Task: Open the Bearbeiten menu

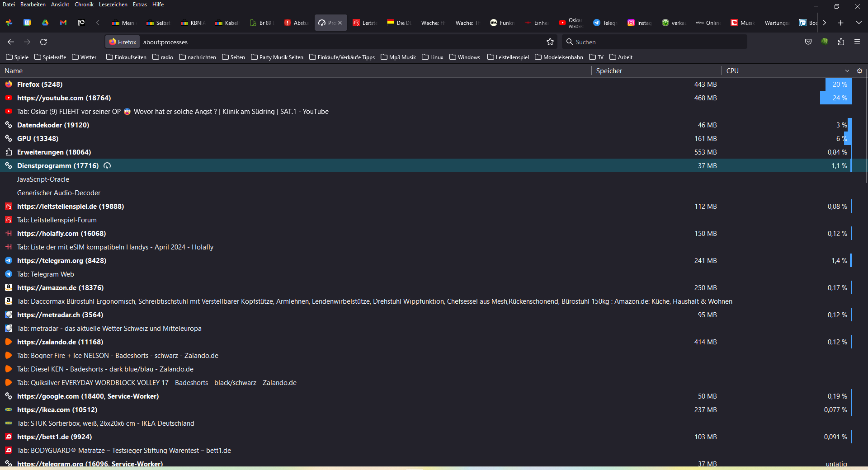Action: 33,5
